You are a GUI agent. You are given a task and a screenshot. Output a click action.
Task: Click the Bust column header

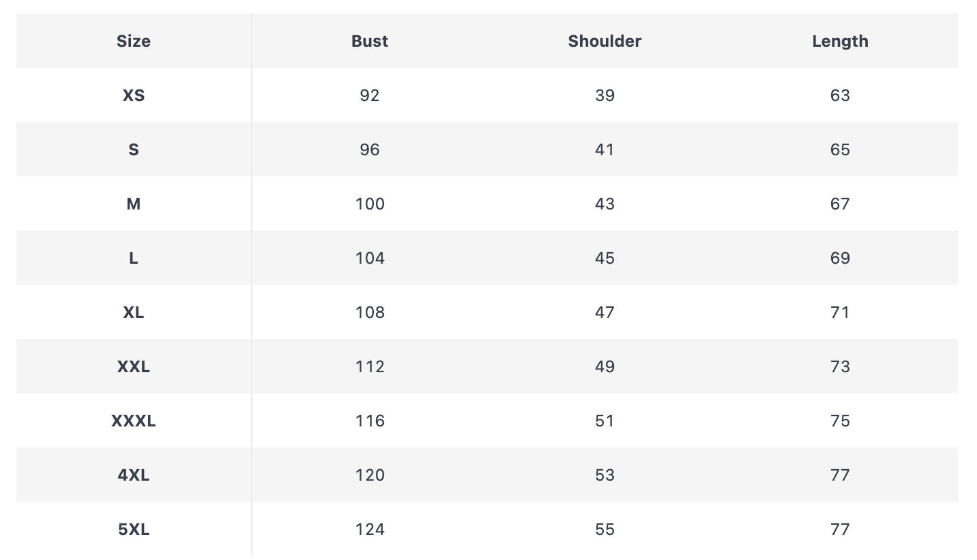click(370, 41)
